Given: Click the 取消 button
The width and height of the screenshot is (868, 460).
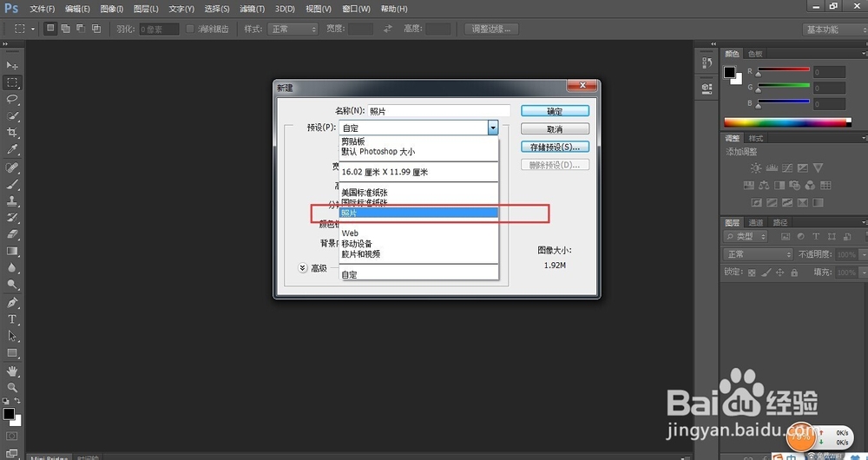Looking at the screenshot, I should click(555, 128).
